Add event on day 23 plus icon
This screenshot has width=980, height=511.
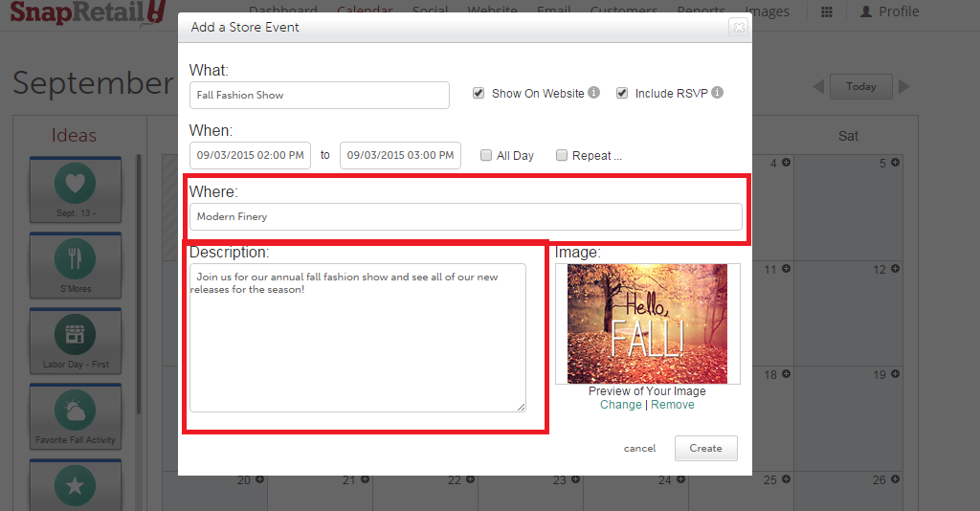575,479
